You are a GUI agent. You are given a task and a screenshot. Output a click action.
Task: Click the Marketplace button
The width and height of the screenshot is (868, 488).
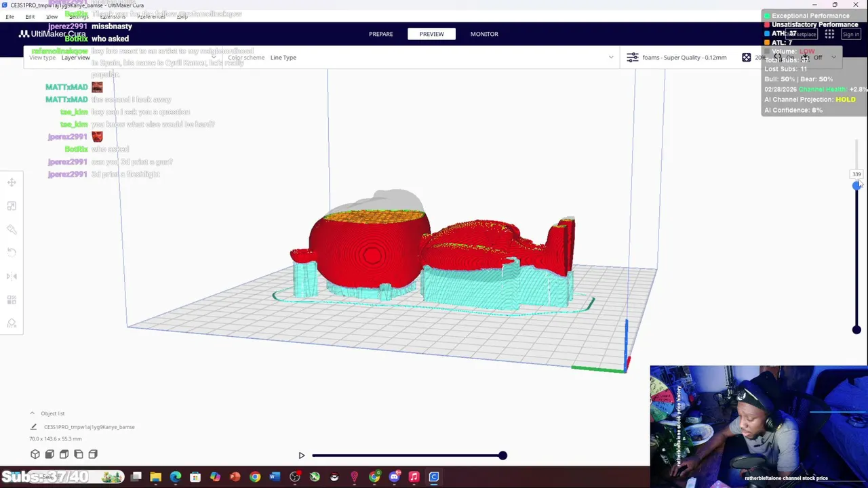pos(802,34)
